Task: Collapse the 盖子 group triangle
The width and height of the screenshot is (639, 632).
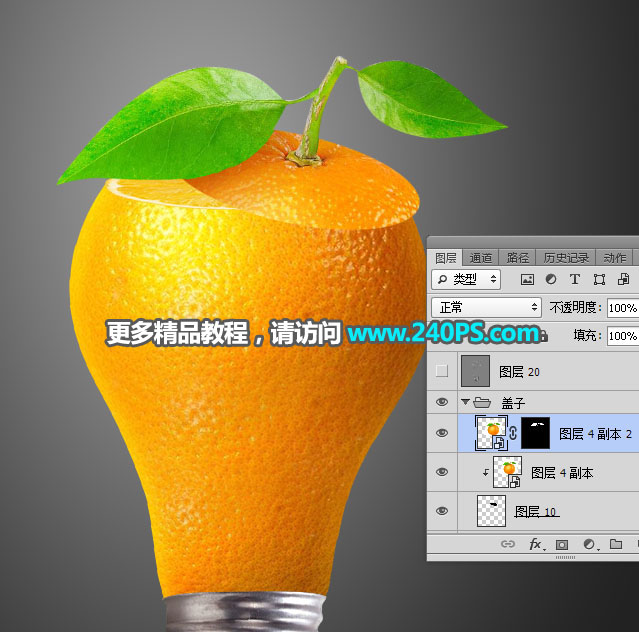Action: 465,402
